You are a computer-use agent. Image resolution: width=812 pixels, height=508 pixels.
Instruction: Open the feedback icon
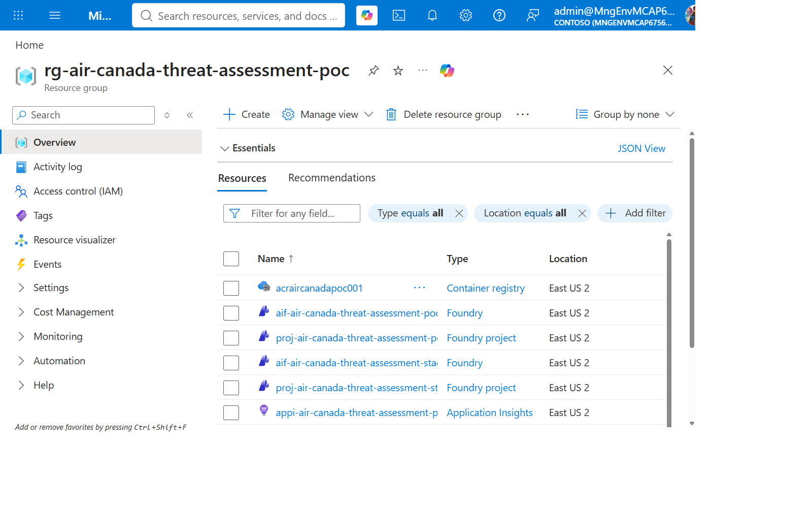[x=533, y=15]
